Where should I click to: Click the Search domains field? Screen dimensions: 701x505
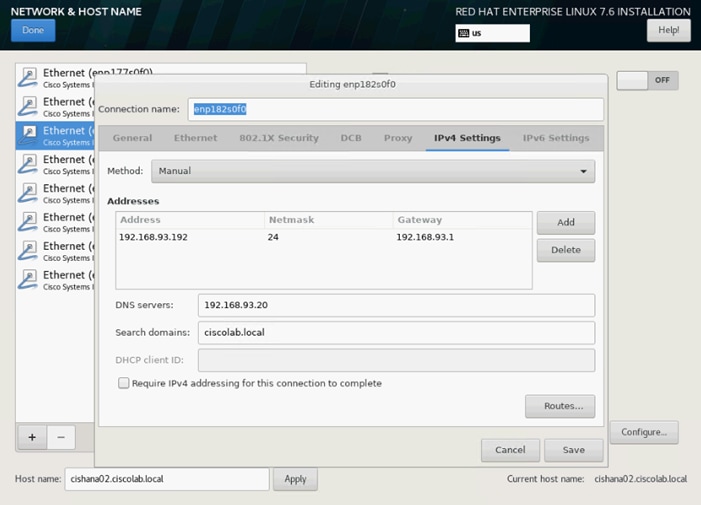coord(396,332)
